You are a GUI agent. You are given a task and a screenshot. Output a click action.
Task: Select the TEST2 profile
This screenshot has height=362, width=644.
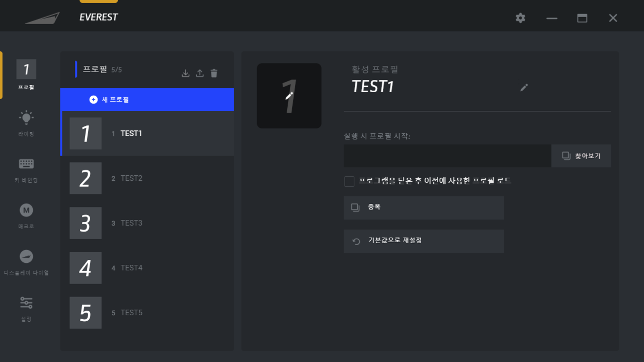pos(147,178)
